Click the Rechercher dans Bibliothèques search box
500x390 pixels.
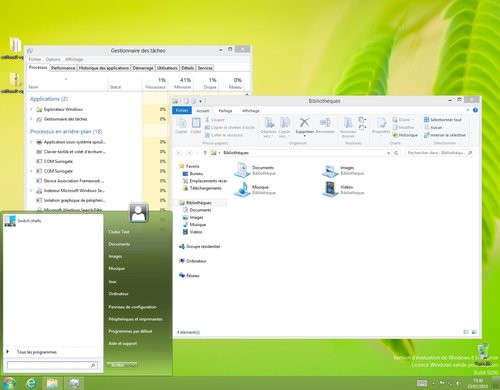pos(439,153)
